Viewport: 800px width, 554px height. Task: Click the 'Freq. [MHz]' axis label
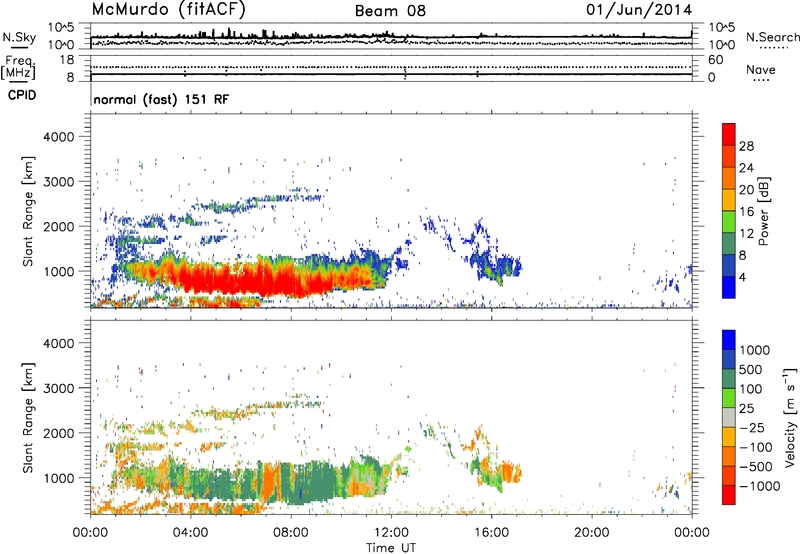(18, 68)
